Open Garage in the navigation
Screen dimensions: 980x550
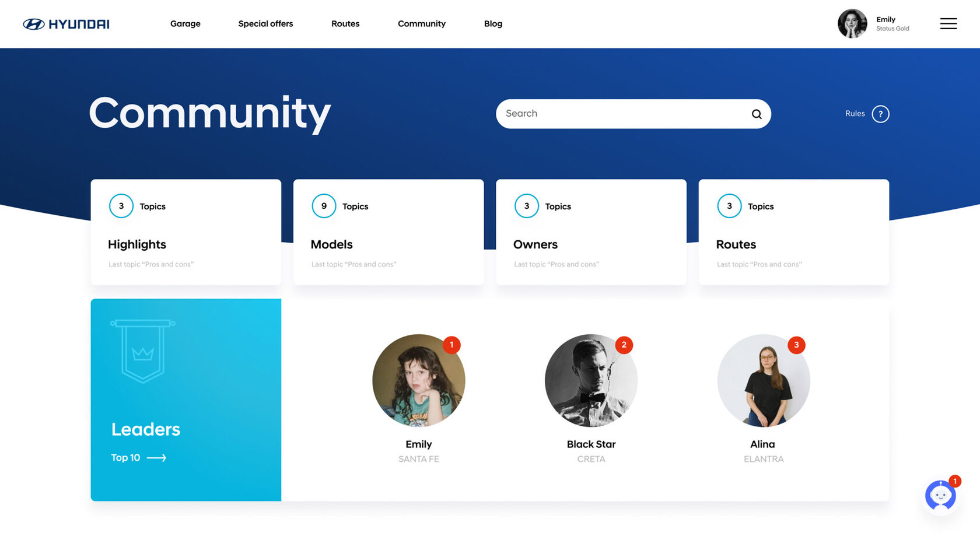click(185, 24)
